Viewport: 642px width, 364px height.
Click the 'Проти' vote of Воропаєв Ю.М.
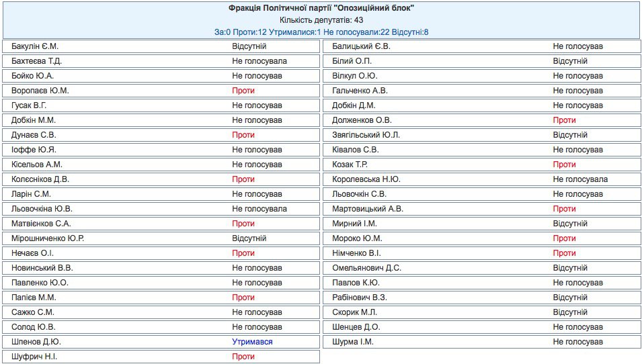[x=243, y=91]
